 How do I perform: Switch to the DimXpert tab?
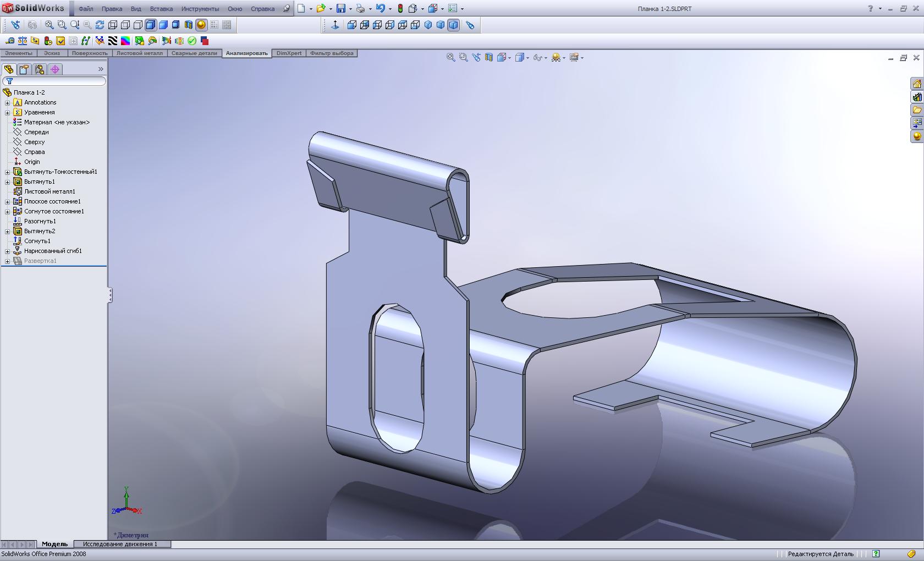point(289,53)
